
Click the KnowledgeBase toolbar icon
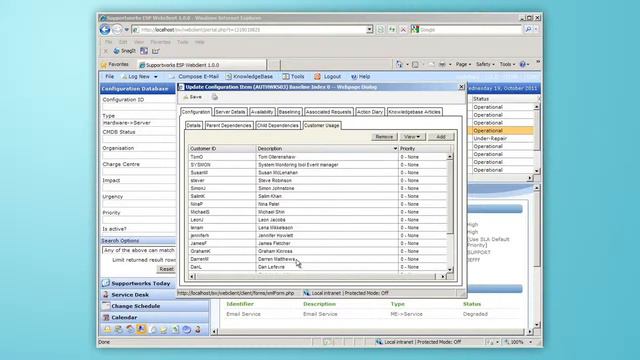click(229, 76)
